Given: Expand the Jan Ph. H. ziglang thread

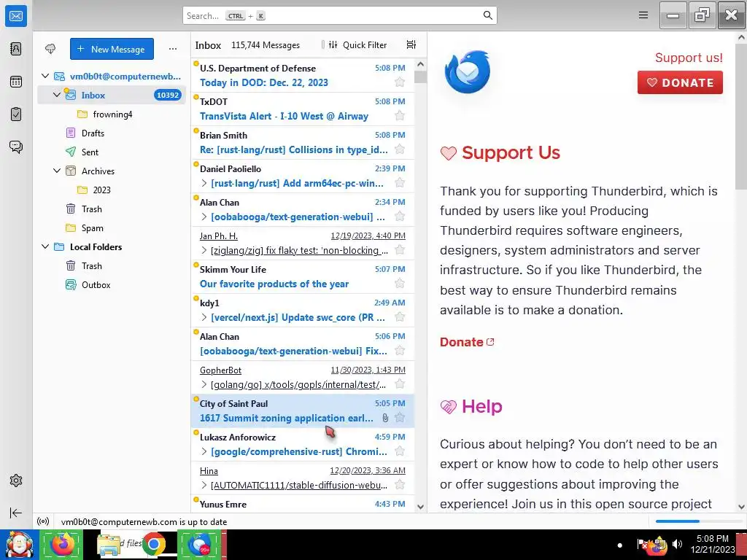Looking at the screenshot, I should coord(204,250).
